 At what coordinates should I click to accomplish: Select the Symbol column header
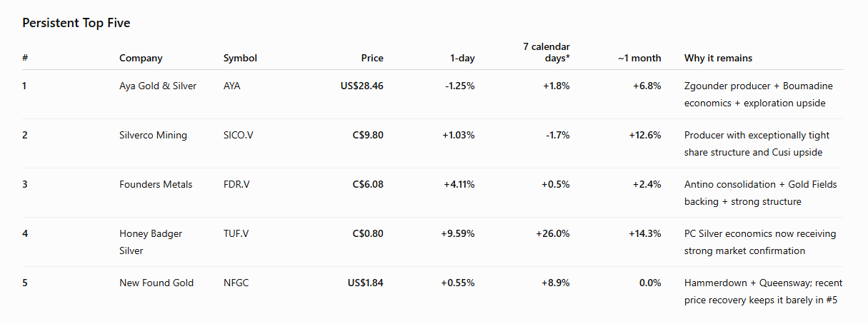(240, 59)
